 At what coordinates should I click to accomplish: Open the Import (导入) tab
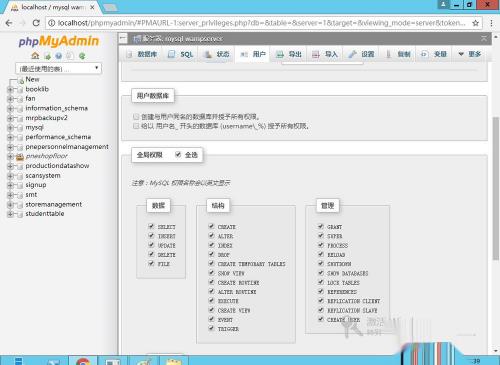(325, 54)
